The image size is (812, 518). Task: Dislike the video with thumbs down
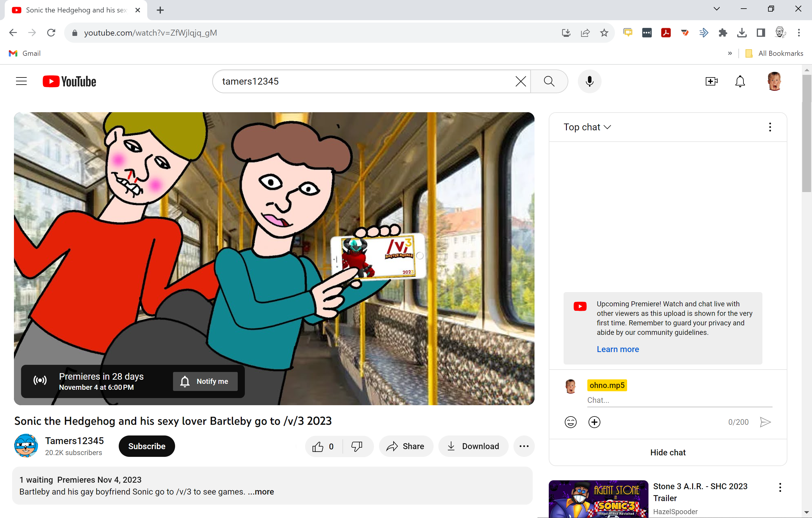357,446
